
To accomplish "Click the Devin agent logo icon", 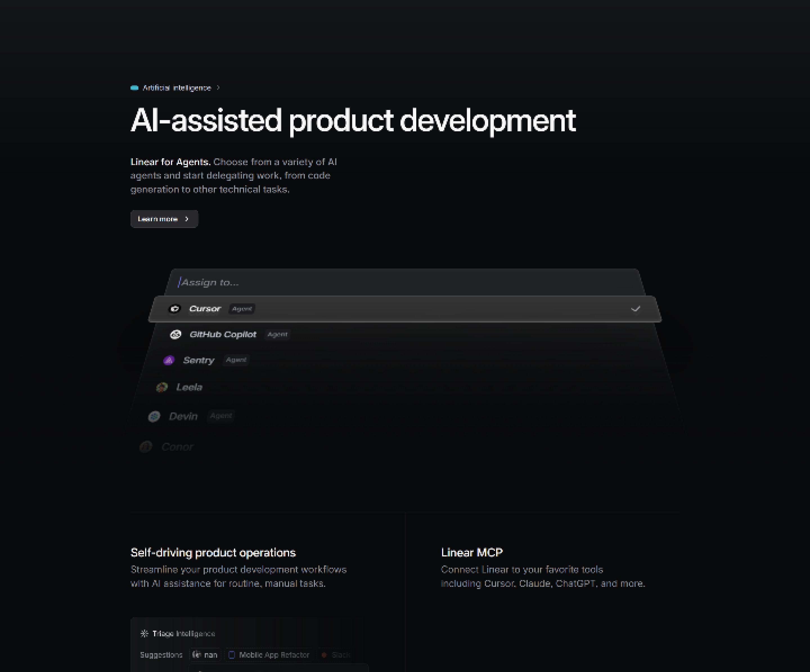I will [x=154, y=416].
